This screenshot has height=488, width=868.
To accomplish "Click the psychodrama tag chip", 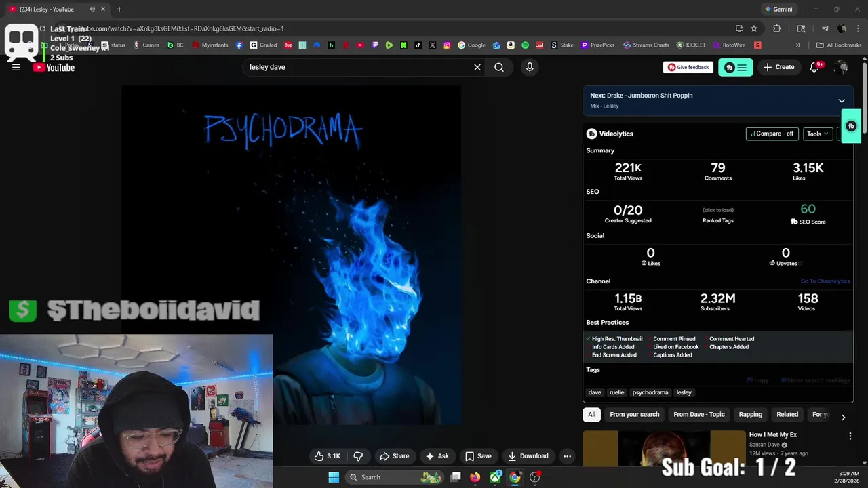I will click(650, 392).
